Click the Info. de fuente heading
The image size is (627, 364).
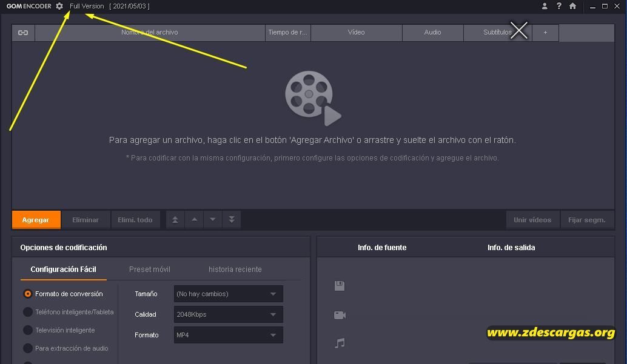[x=382, y=247]
